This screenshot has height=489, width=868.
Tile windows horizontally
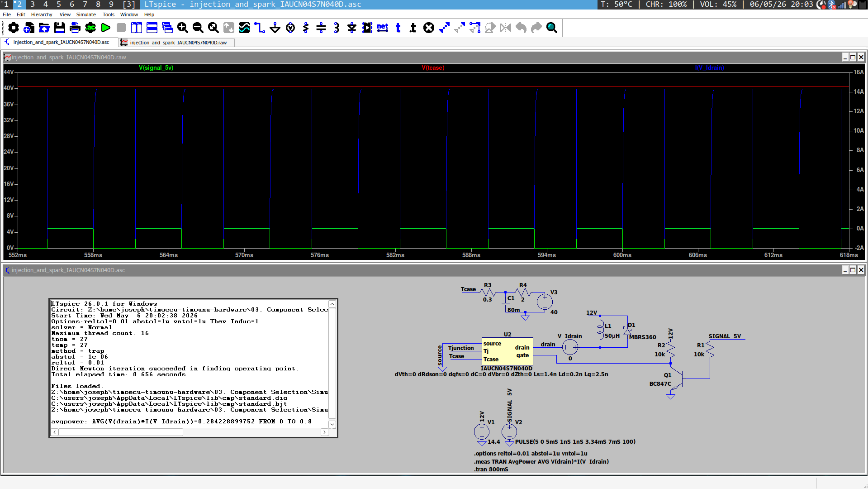pos(152,28)
